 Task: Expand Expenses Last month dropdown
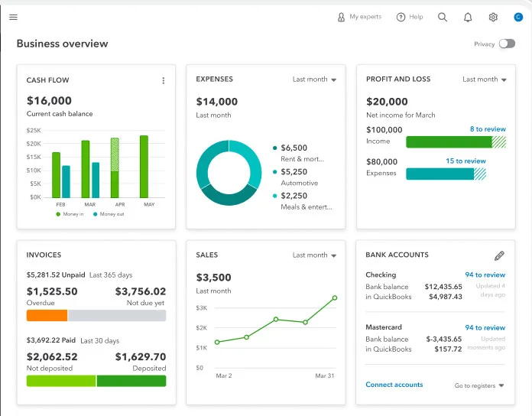coord(314,80)
